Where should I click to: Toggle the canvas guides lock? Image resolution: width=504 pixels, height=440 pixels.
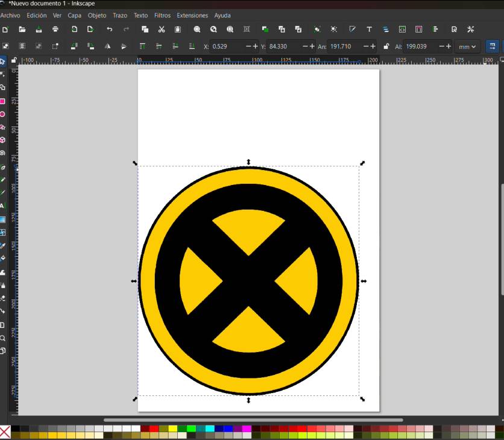click(x=14, y=60)
